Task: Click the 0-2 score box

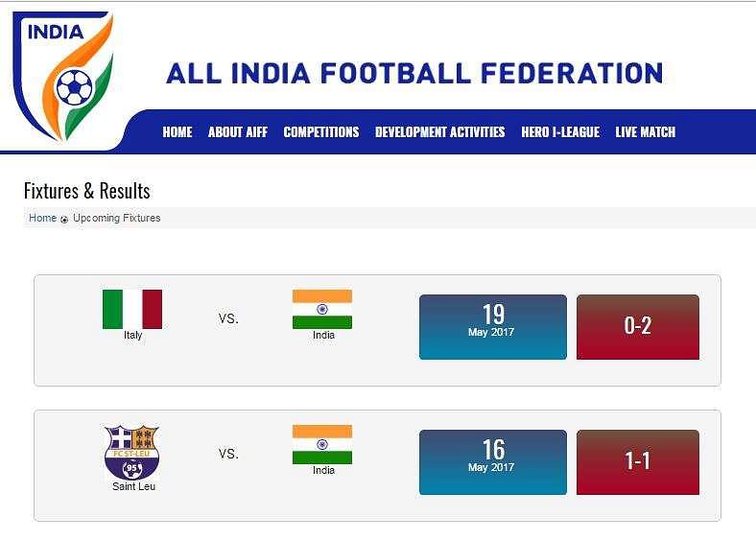Action: pyautogui.click(x=637, y=327)
